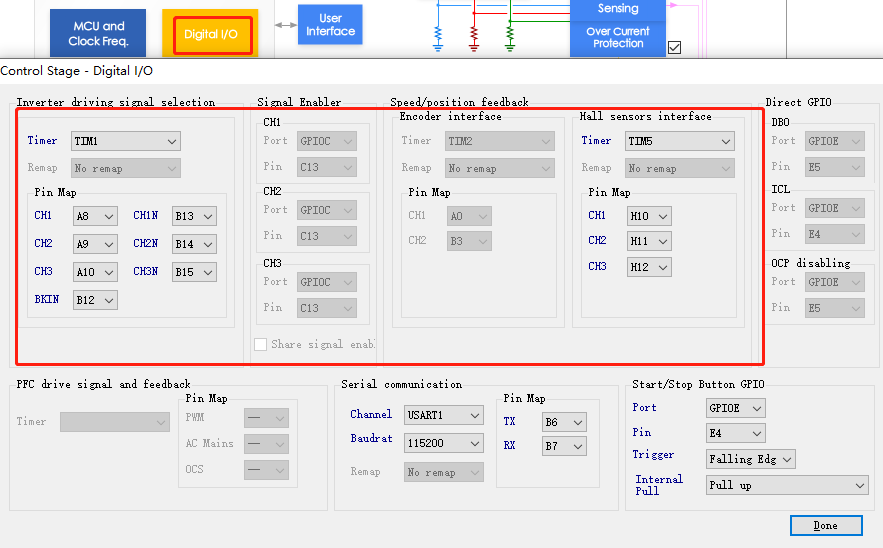Click the Done button

click(826, 525)
